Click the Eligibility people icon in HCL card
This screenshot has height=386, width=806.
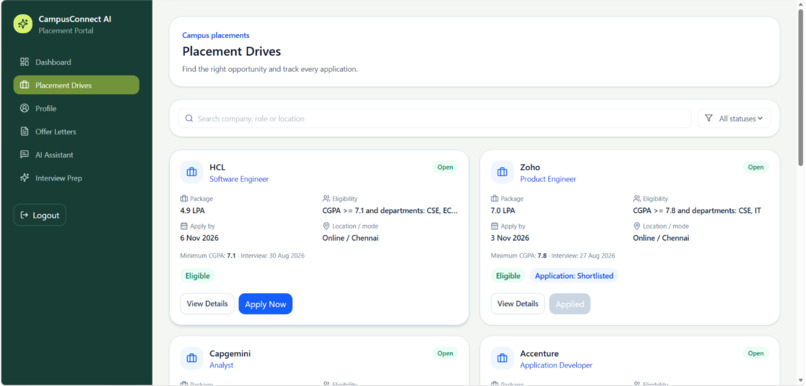pos(326,198)
